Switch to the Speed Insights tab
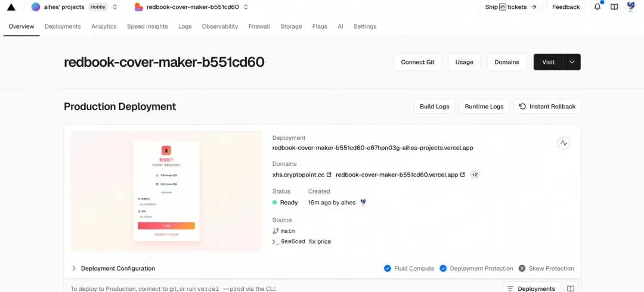The height and width of the screenshot is (292, 644). pos(147,26)
